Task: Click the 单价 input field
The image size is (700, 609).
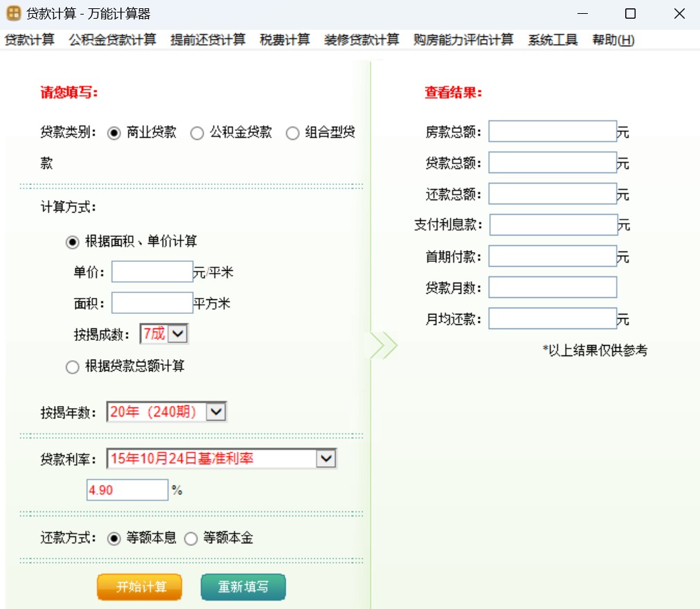Action: point(152,272)
